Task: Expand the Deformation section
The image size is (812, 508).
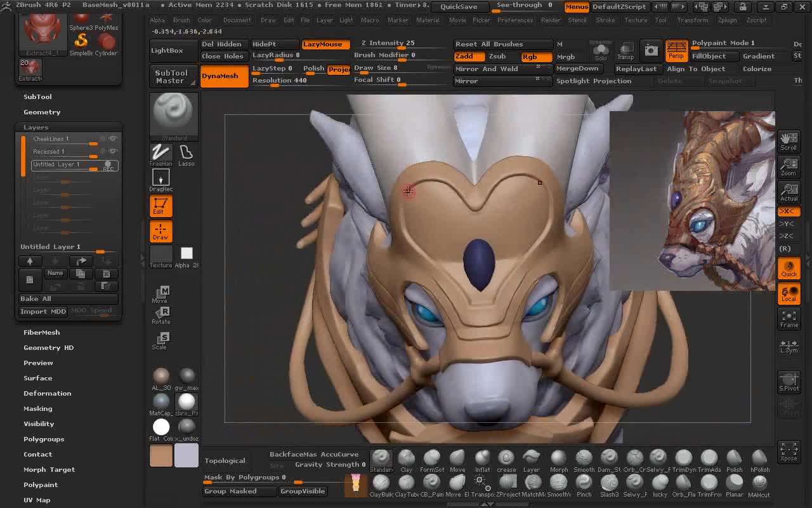Action: (x=47, y=393)
